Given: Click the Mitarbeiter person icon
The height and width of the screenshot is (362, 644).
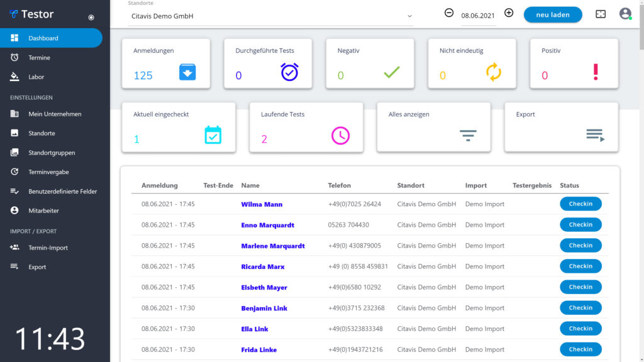Looking at the screenshot, I should [14, 210].
